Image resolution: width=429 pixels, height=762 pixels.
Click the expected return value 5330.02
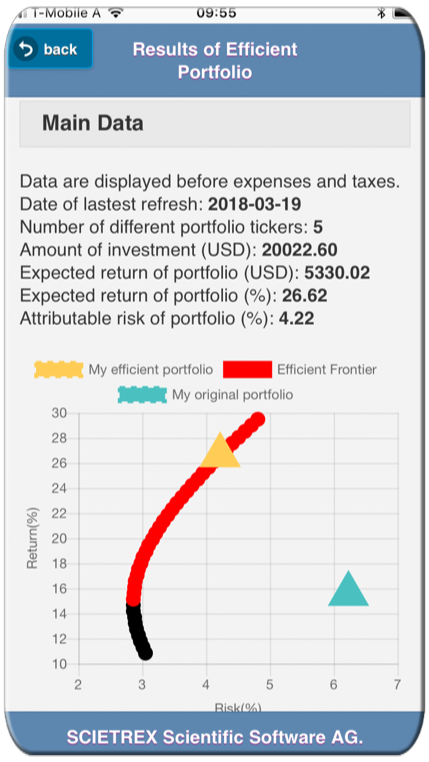337,273
